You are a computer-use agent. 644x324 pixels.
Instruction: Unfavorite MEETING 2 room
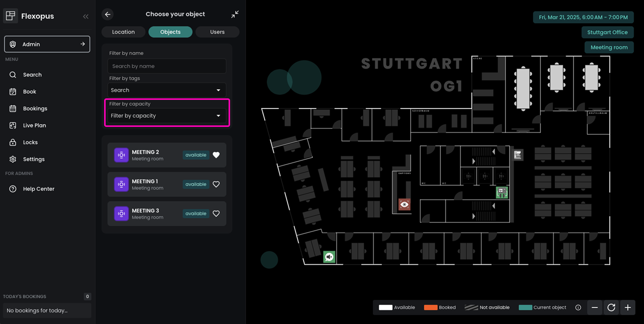(216, 155)
